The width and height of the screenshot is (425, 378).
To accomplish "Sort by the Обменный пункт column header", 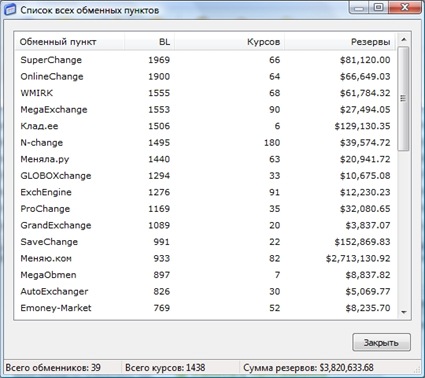I will click(x=70, y=42).
